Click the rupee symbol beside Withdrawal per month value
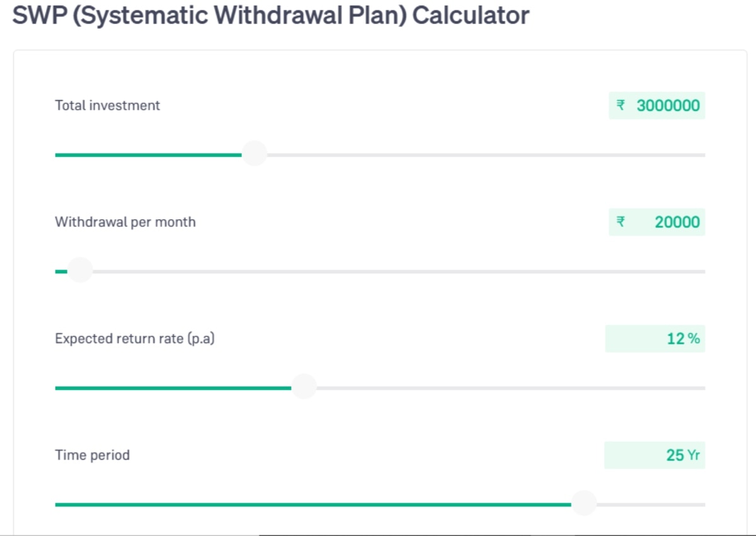This screenshot has height=536, width=756. click(621, 222)
